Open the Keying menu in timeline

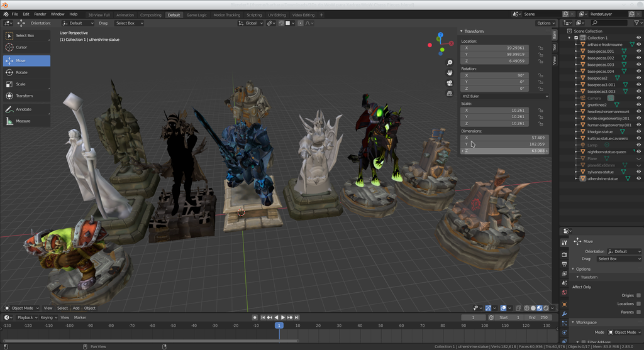tap(47, 317)
